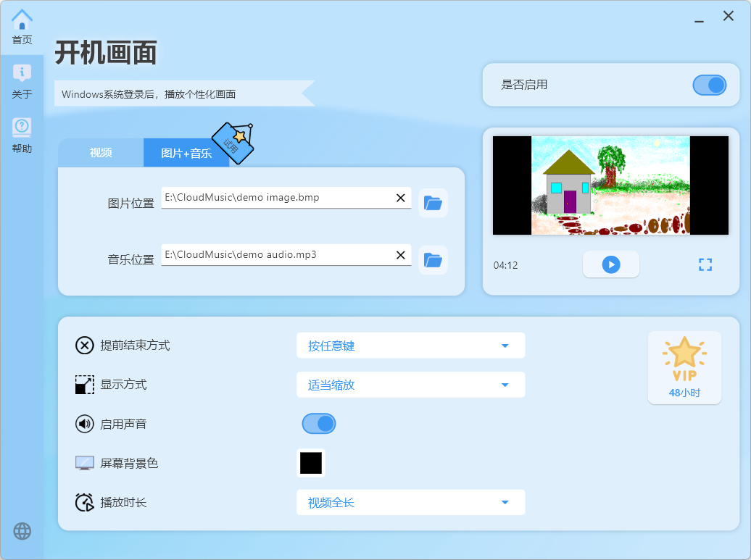This screenshot has height=560, width=751.
Task: Click the globe language icon
Action: click(22, 531)
